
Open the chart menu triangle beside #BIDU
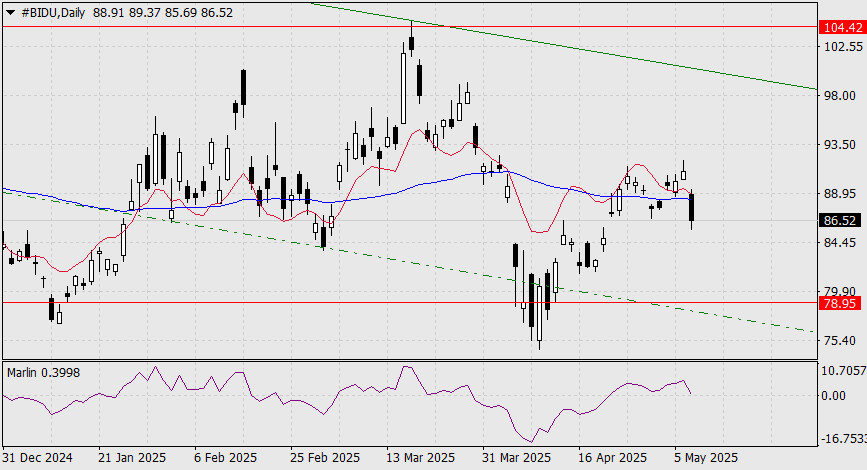(x=10, y=13)
